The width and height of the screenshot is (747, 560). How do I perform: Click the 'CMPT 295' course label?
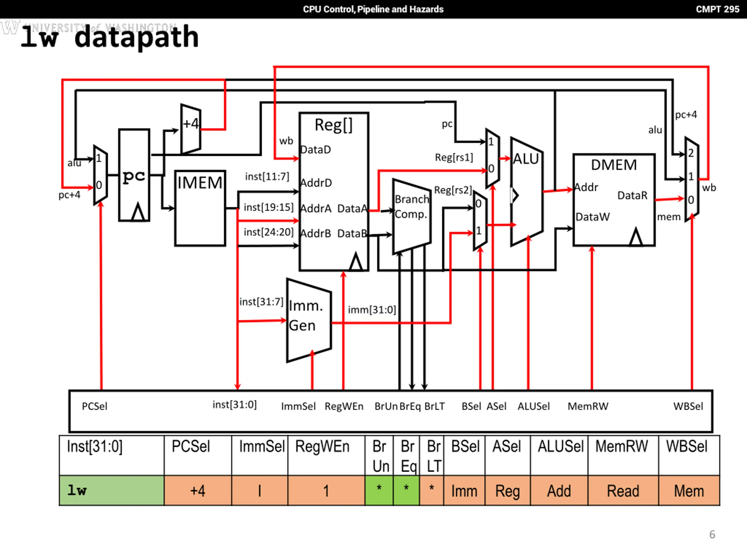coord(717,9)
